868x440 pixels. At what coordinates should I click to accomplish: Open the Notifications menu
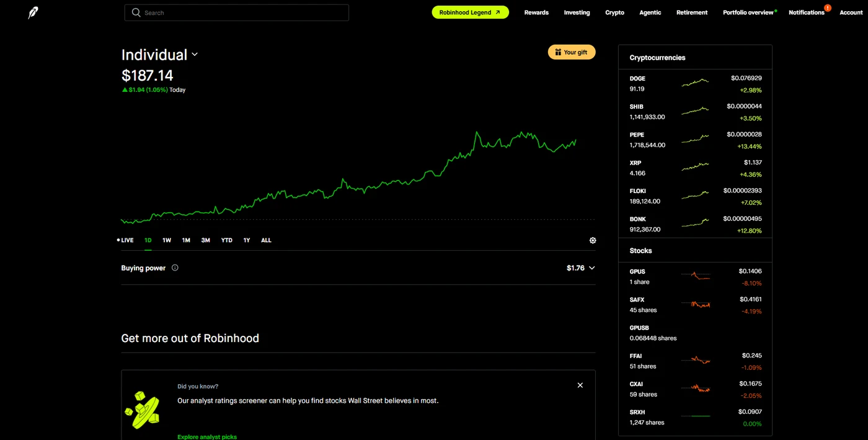pyautogui.click(x=807, y=12)
